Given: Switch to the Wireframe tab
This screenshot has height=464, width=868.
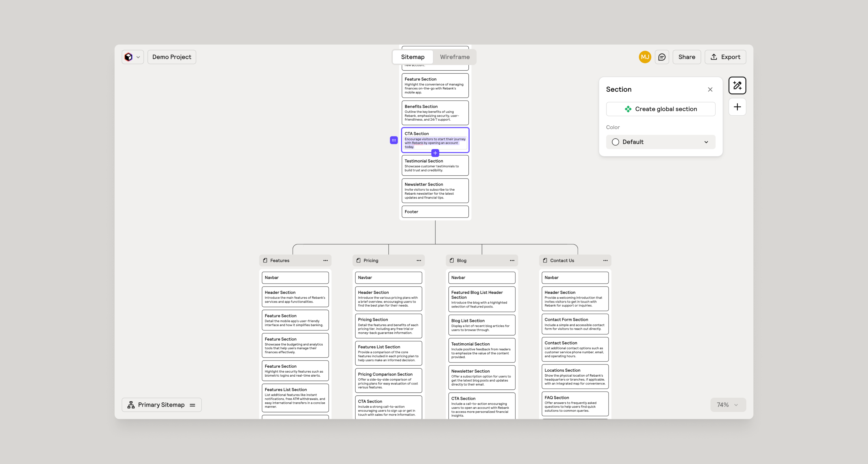Looking at the screenshot, I should pyautogui.click(x=455, y=57).
